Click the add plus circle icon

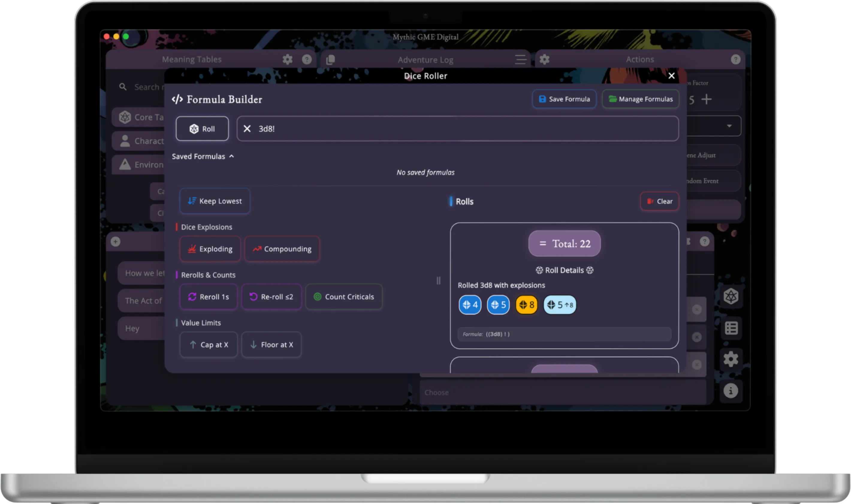pyautogui.click(x=115, y=242)
